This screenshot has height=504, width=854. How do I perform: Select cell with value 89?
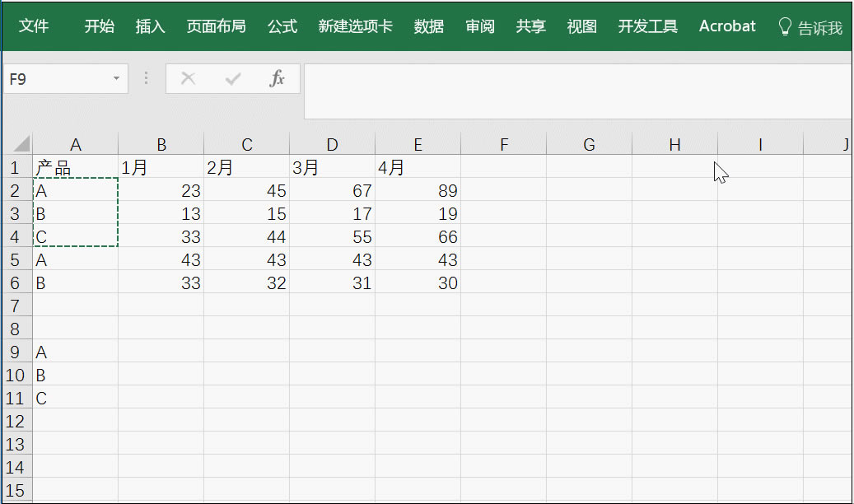(x=418, y=190)
